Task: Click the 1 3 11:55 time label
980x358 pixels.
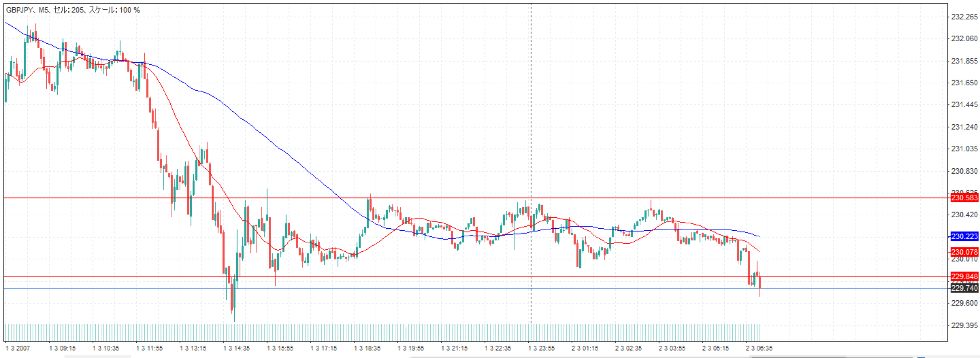Action: pos(149,348)
